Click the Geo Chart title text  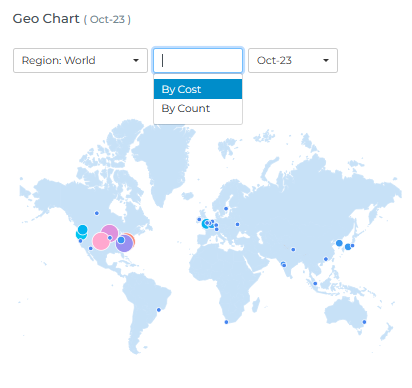[46, 19]
